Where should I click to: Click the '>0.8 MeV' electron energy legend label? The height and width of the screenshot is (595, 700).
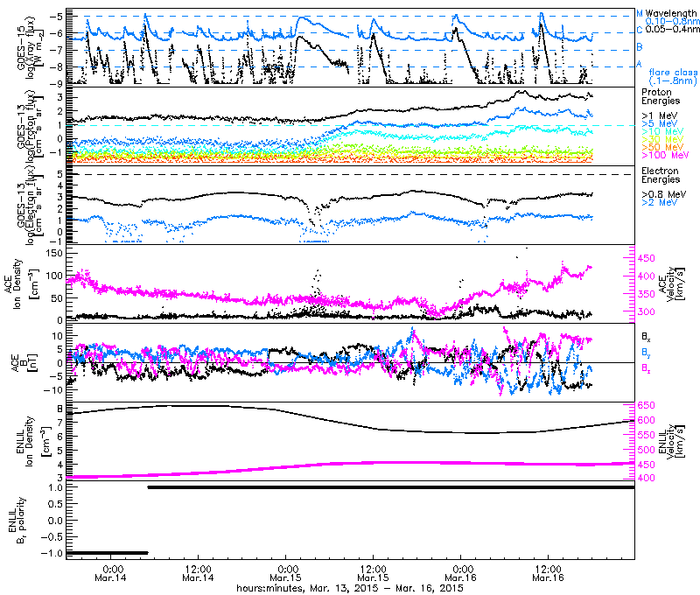pyautogui.click(x=664, y=194)
